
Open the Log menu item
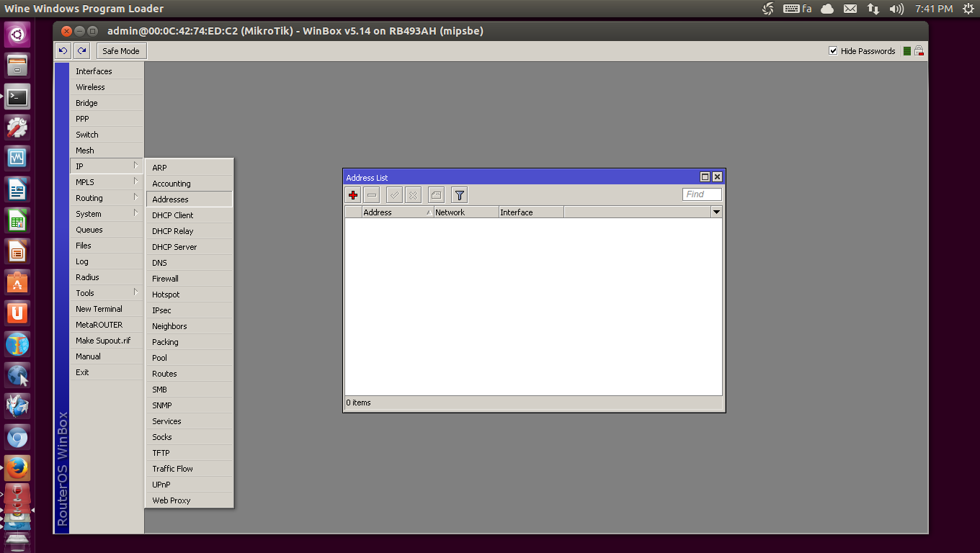click(107, 261)
